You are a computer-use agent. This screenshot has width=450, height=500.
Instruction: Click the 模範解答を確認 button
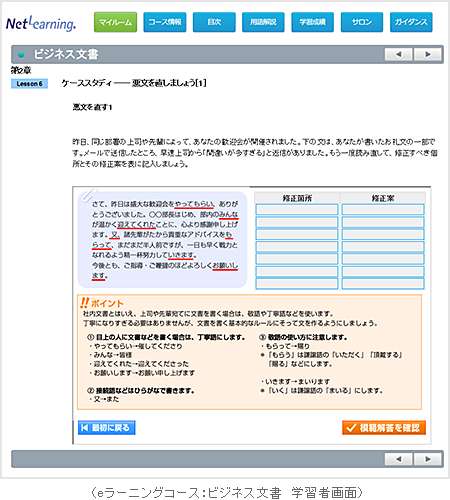coord(384,428)
